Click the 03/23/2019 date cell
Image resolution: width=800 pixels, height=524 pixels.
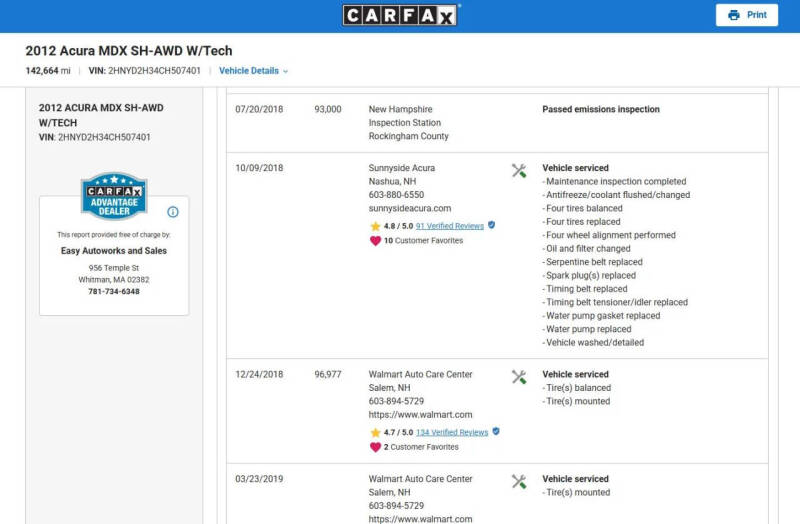(x=259, y=479)
